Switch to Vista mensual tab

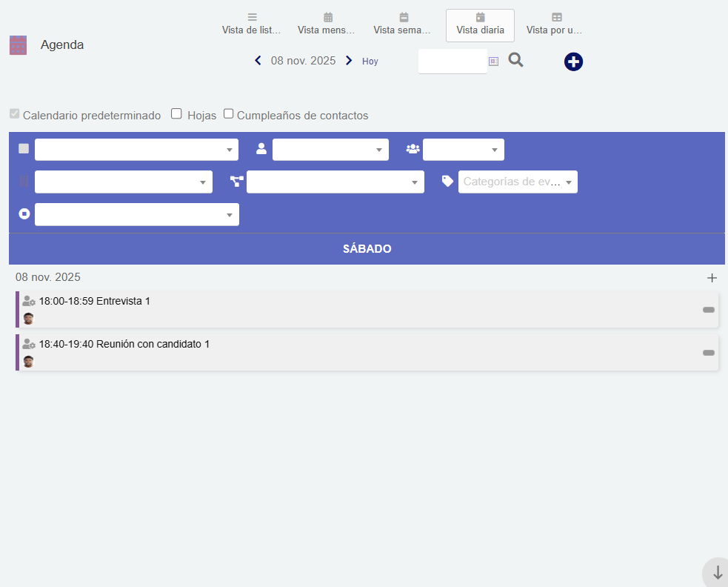[x=327, y=24]
